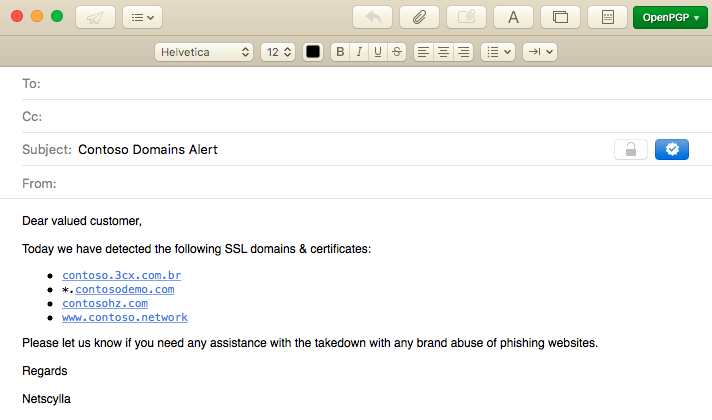Open the indentation dropdown
Image resolution: width=712 pixels, height=420 pixels.
tap(540, 52)
